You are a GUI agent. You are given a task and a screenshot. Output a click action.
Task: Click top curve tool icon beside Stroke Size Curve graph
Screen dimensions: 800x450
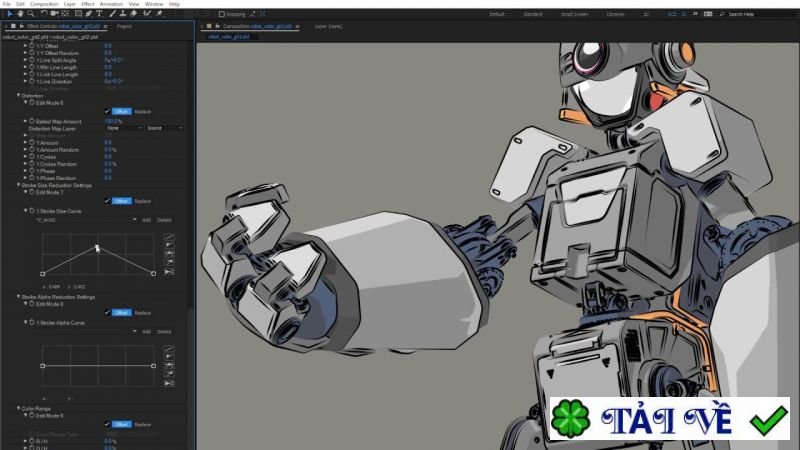[169, 236]
